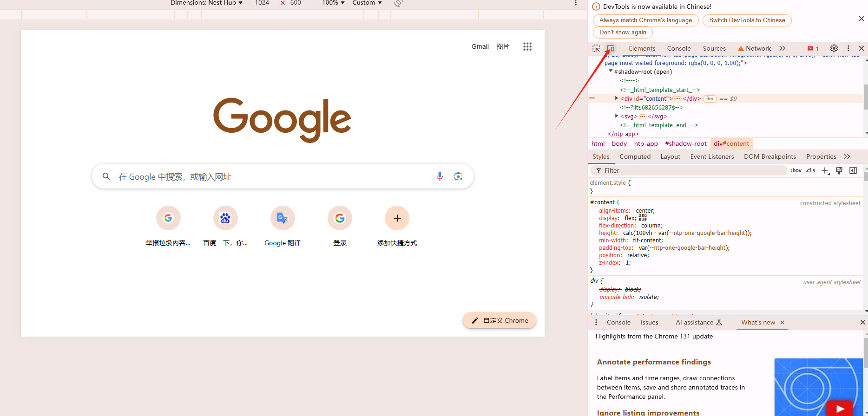Image resolution: width=868 pixels, height=416 pixels.
Task: Click Switch DevTools to Chinese button
Action: coord(747,20)
